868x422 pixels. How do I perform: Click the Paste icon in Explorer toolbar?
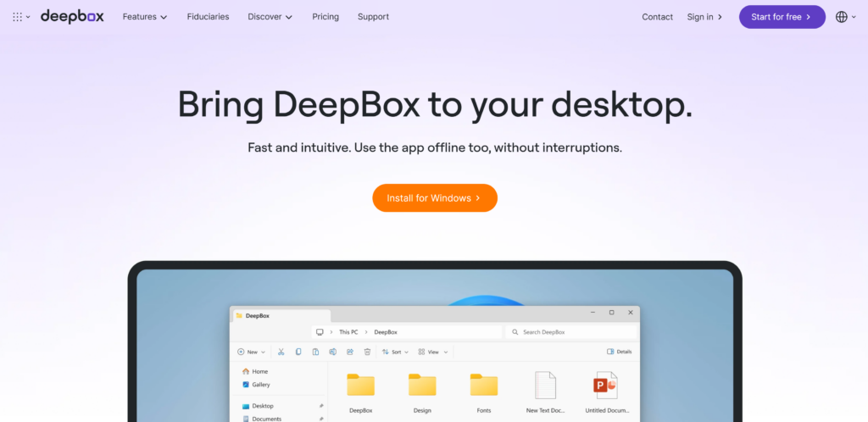click(x=315, y=352)
